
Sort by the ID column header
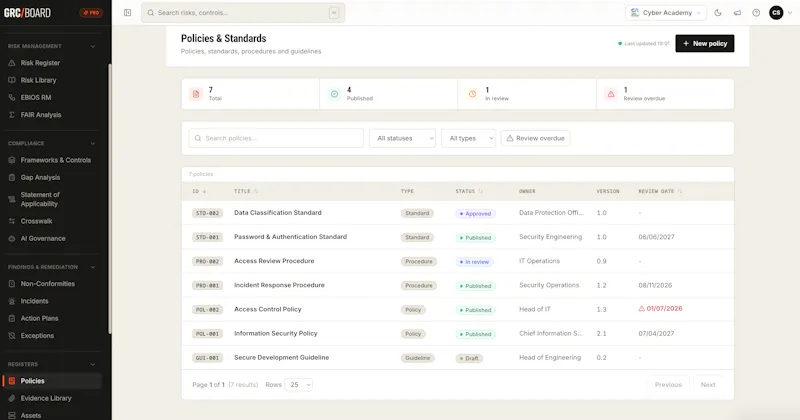[199, 191]
